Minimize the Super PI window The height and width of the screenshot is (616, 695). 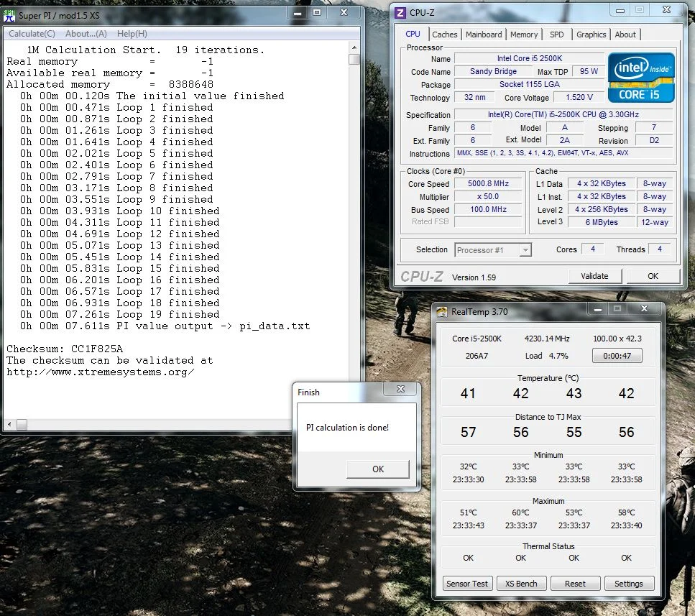(298, 13)
